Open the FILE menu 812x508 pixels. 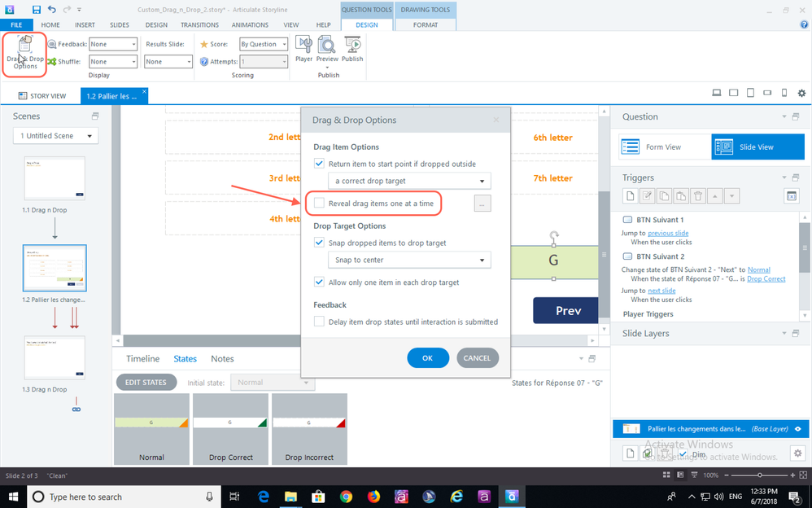click(x=16, y=24)
